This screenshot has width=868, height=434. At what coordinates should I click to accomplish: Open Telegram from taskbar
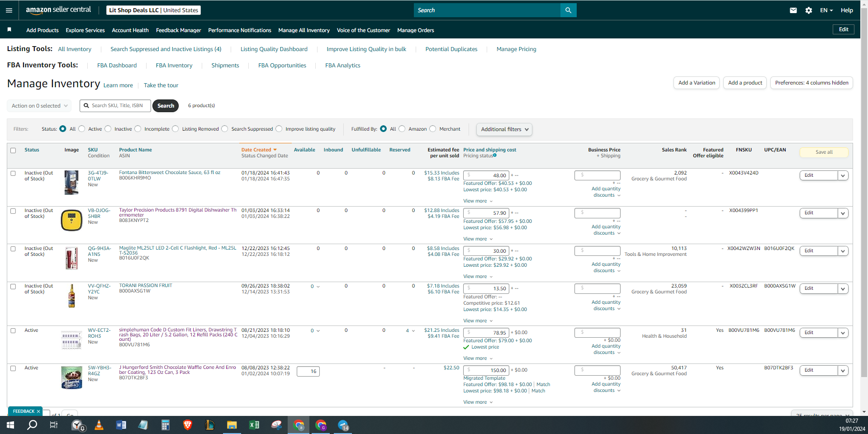343,425
